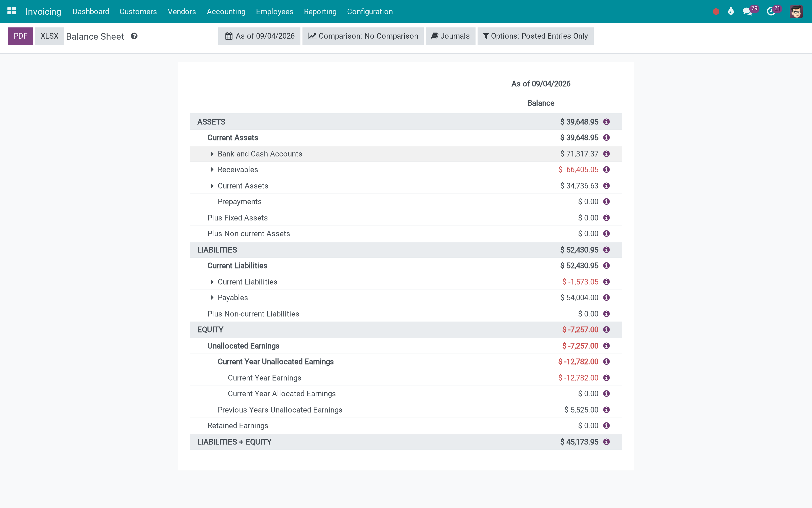Open the Configuration menu
This screenshot has width=812, height=508.
[x=370, y=11]
